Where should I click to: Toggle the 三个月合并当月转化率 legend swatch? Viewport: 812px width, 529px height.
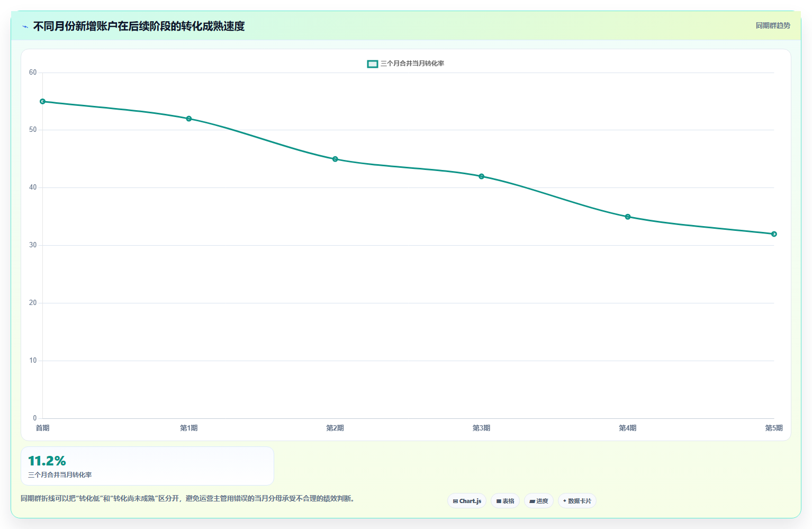click(x=373, y=64)
